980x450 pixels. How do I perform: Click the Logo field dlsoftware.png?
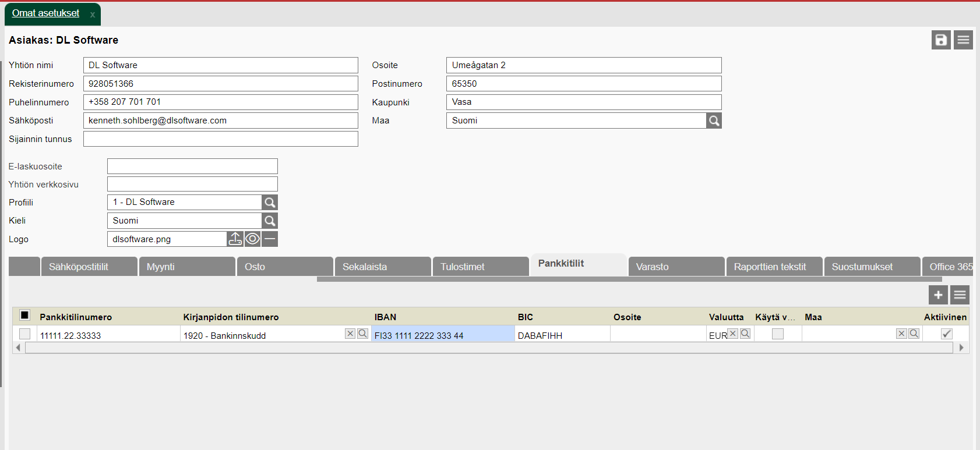pos(167,239)
